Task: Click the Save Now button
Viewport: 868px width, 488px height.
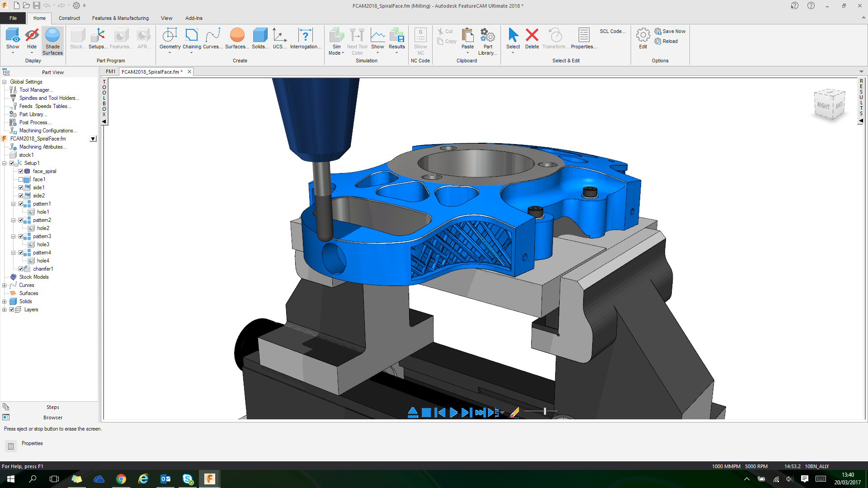Action: [x=670, y=31]
